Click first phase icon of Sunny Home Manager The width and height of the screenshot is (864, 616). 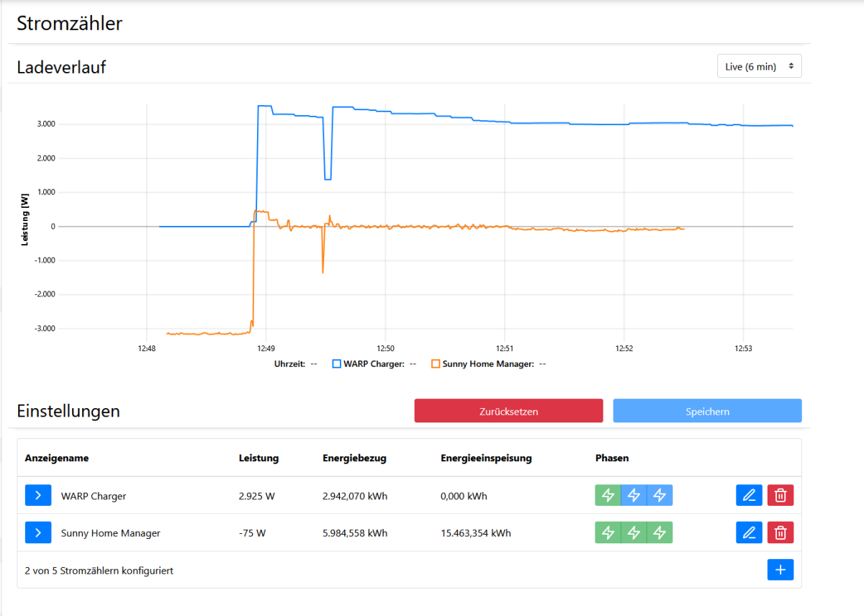pos(608,533)
